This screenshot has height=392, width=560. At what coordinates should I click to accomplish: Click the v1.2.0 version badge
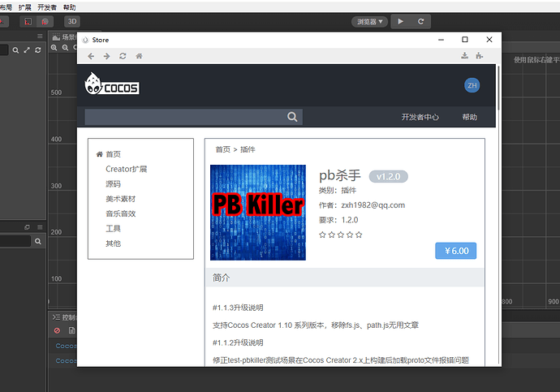point(388,176)
